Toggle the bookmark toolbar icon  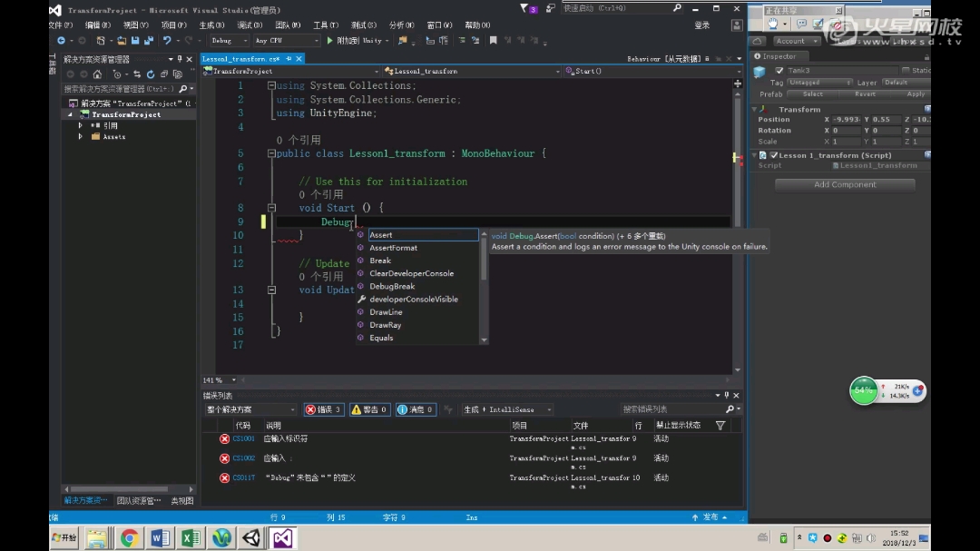pyautogui.click(x=493, y=41)
